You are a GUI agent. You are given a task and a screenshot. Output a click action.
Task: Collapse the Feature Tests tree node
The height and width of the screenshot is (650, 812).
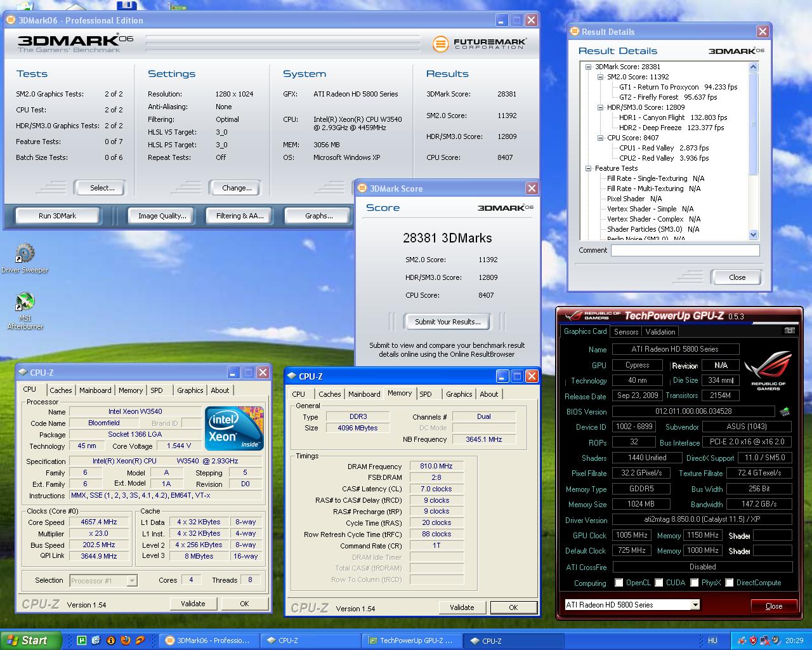(588, 168)
